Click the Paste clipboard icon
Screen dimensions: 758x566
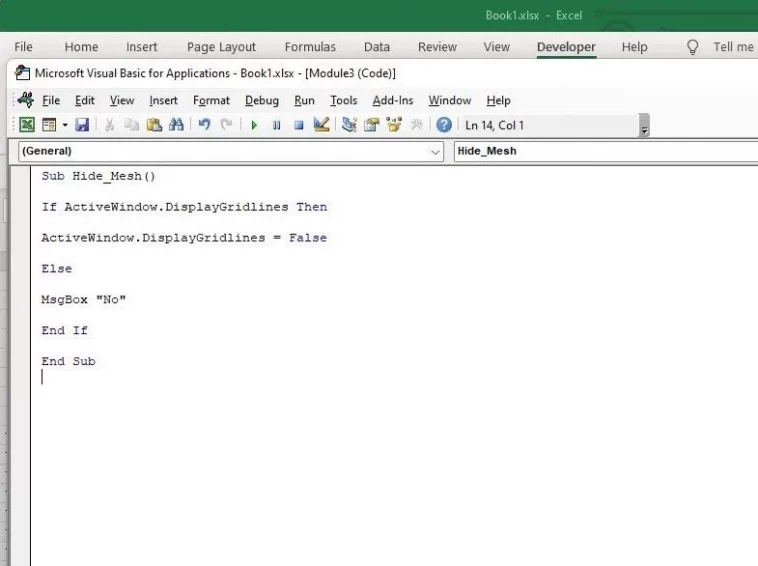click(154, 125)
